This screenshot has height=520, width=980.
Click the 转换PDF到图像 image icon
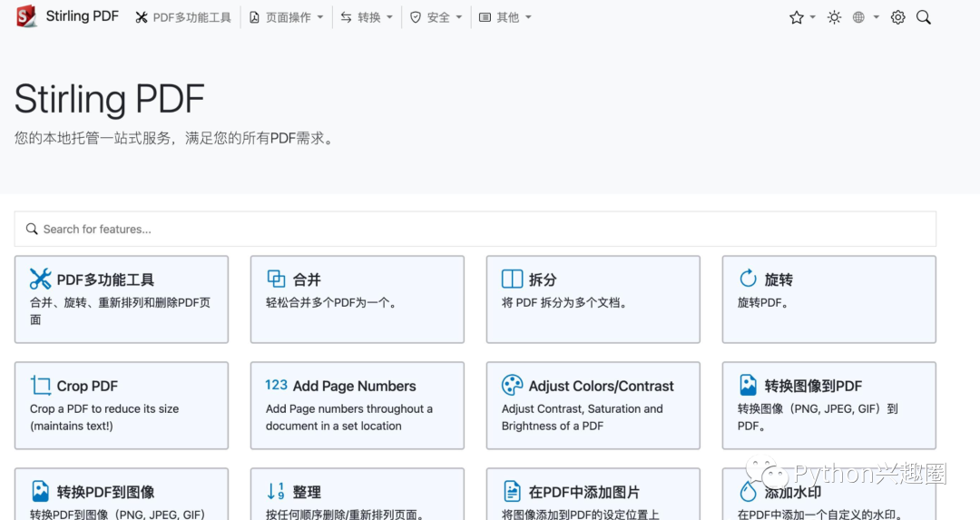(x=41, y=491)
